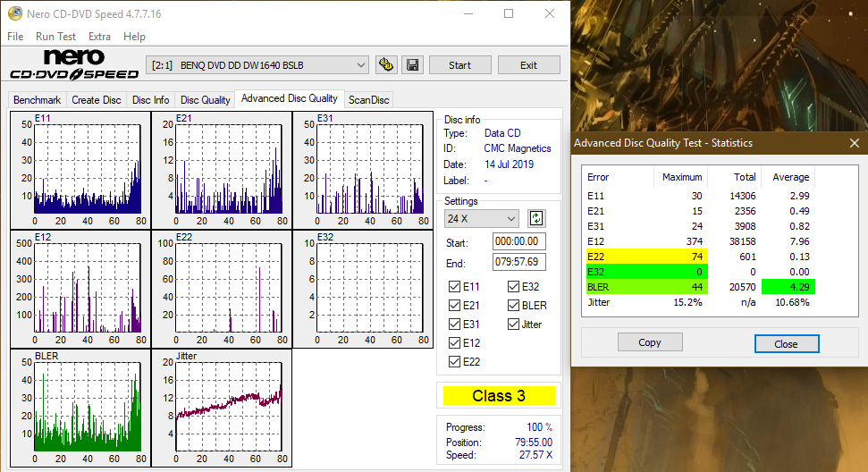The height and width of the screenshot is (472, 868).
Task: Minimize the Nero CD-DVD Speed window
Action: click(x=468, y=13)
